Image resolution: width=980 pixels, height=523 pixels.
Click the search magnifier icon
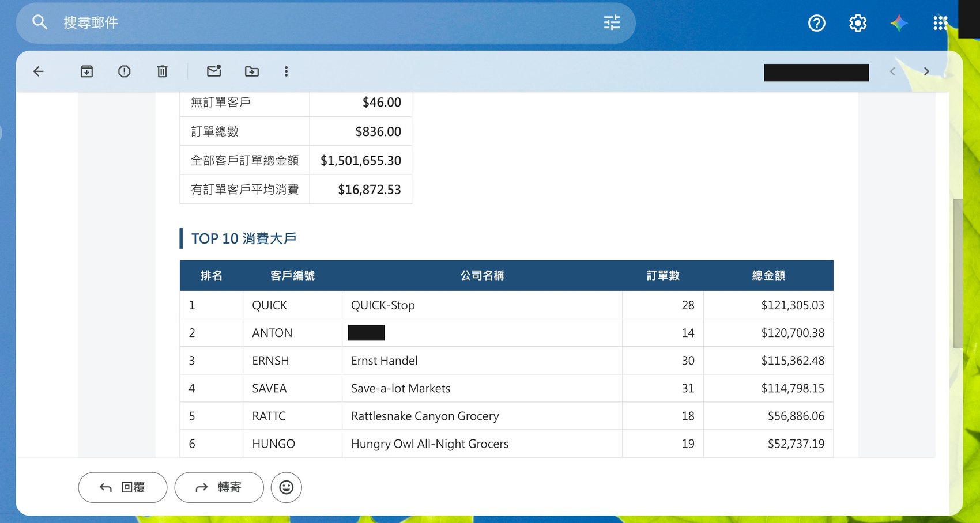click(39, 22)
